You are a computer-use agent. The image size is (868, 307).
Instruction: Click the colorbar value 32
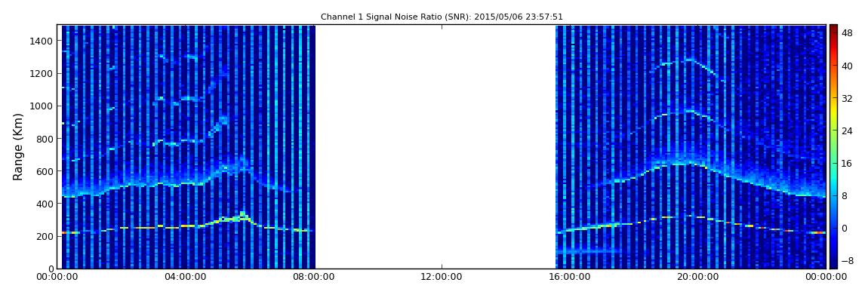coord(847,99)
